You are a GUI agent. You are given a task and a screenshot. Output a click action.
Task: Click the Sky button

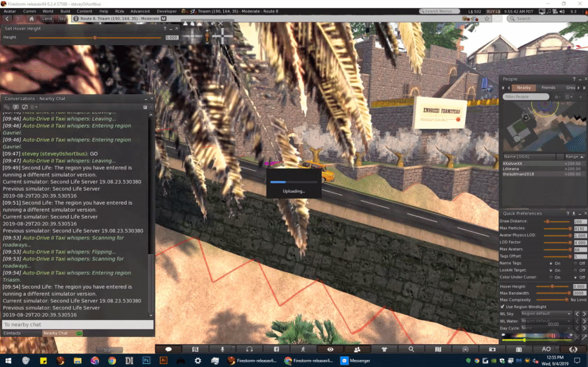[62, 18]
